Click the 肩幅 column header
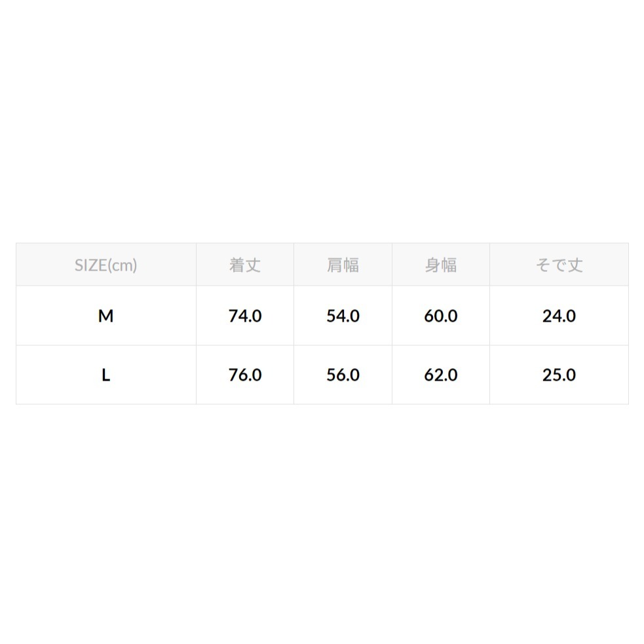This screenshot has width=644, height=644. (x=343, y=265)
